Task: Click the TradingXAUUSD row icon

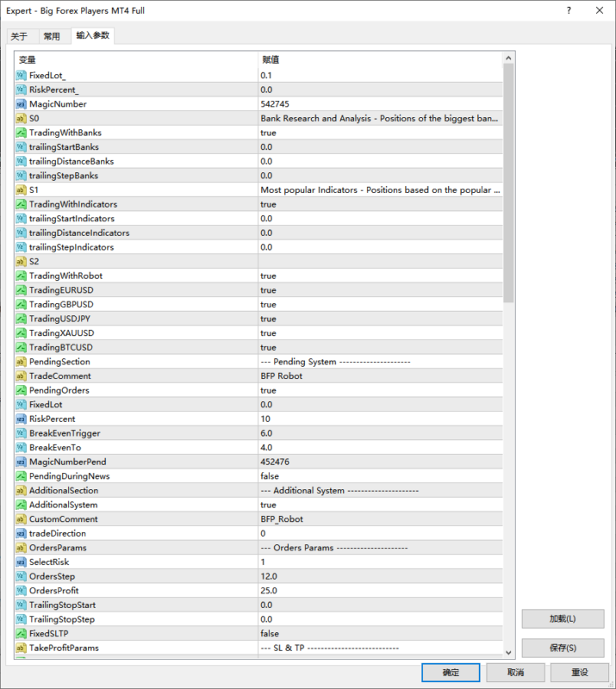Action: (22, 333)
